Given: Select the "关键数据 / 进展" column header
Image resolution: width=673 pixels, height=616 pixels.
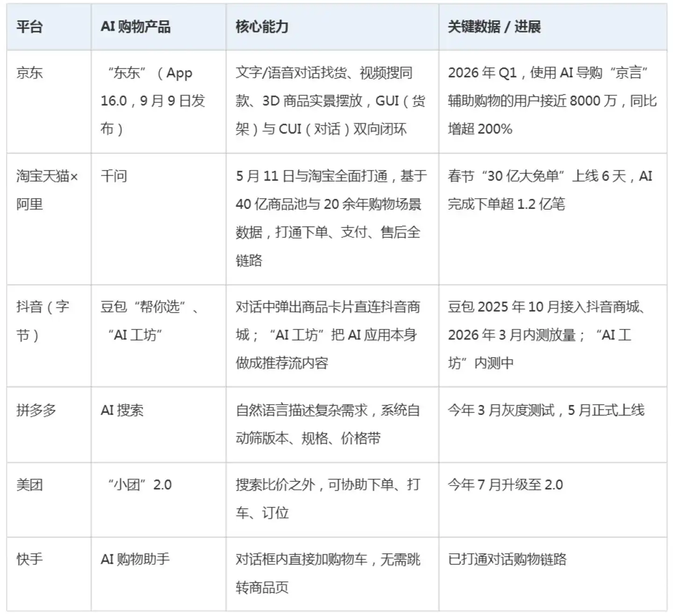Looking at the screenshot, I should (x=553, y=27).
